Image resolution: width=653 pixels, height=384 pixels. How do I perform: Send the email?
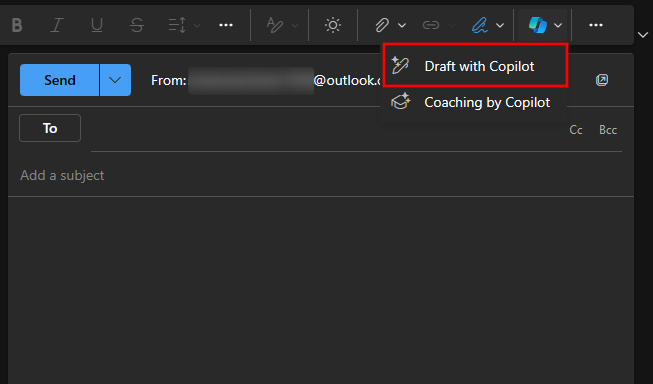tap(60, 80)
